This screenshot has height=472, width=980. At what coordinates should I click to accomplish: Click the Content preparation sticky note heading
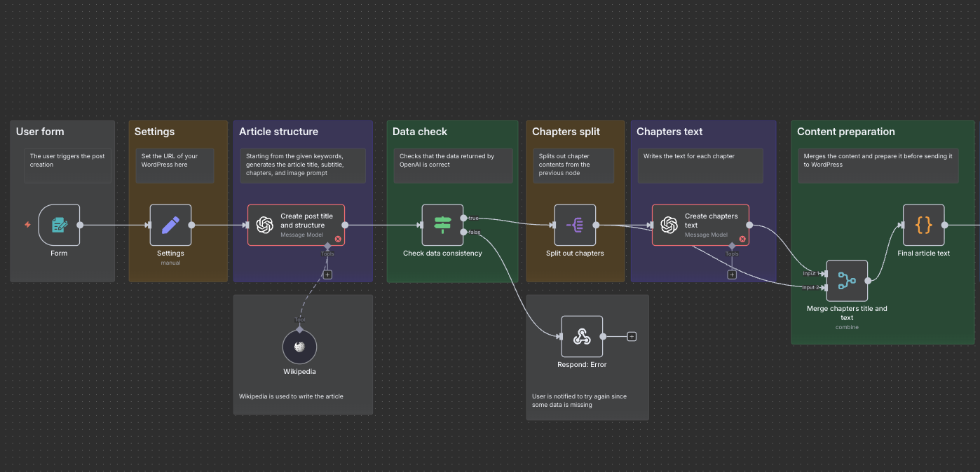point(845,132)
